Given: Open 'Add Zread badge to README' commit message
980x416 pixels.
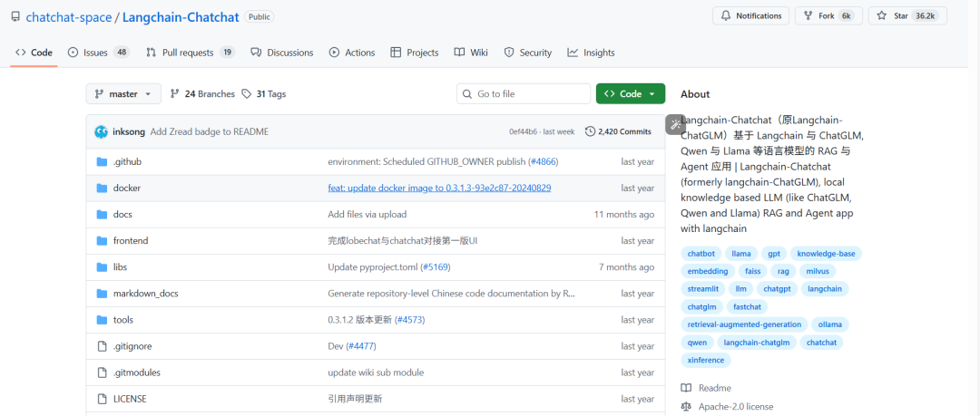Looking at the screenshot, I should pos(210,131).
